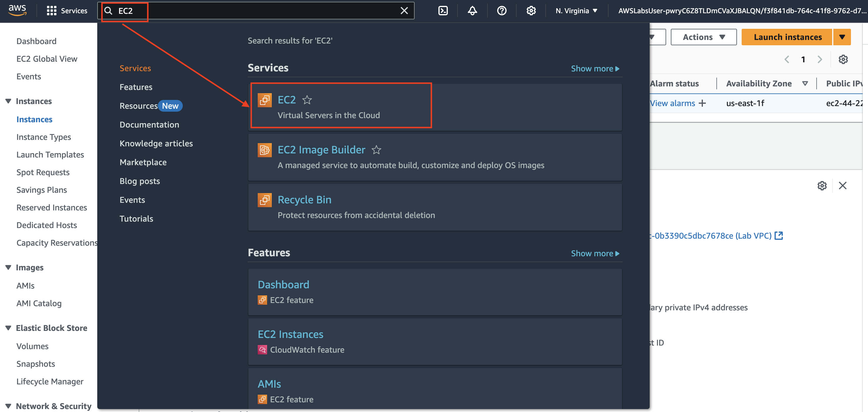Screen dimensions: 868x412
Task: Favorite EC2 service with star
Action: (307, 100)
